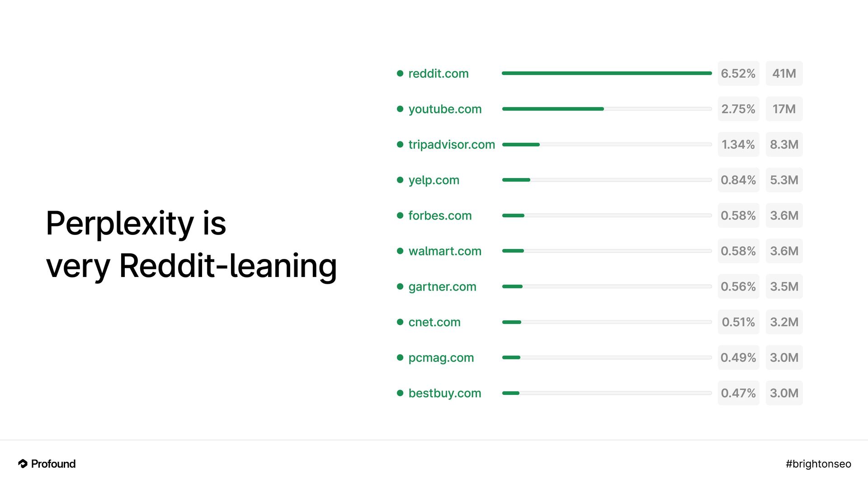Screen dimensions: 868x488
Task: Click the cnet.com domain label
Action: coord(434,322)
